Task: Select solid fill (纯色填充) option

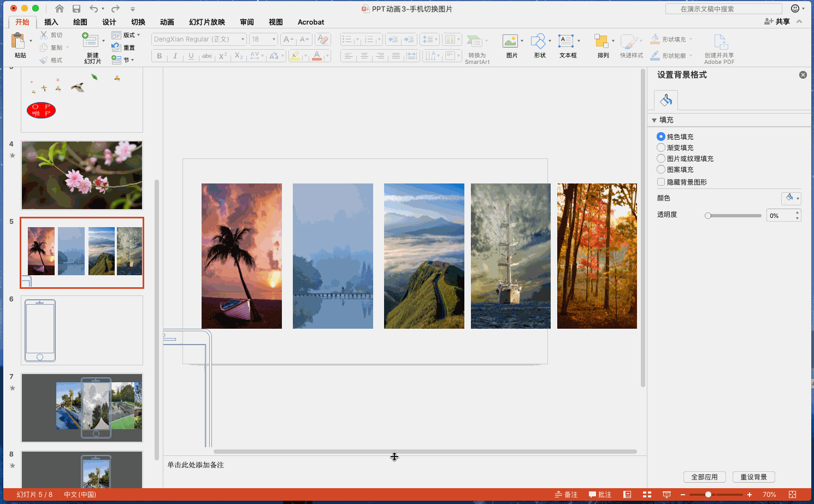Action: click(x=661, y=137)
